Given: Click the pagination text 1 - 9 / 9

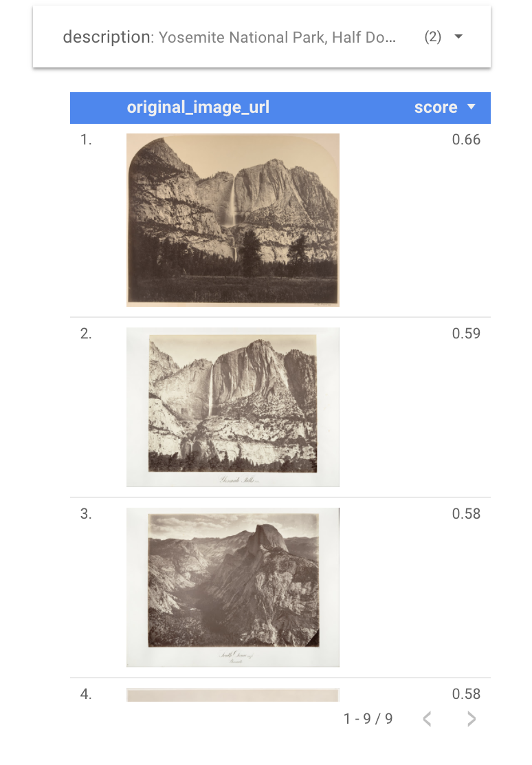Looking at the screenshot, I should (368, 719).
